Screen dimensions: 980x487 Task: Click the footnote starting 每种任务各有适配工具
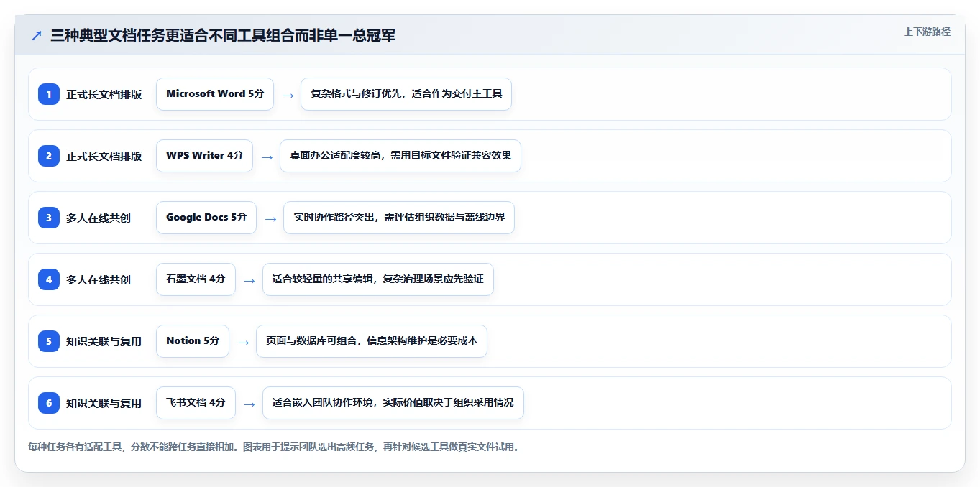(x=273, y=447)
